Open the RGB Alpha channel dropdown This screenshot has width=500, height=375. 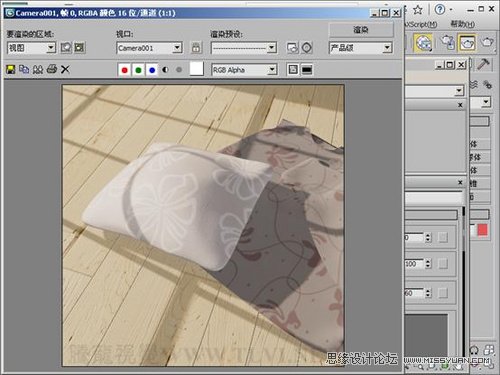244,70
